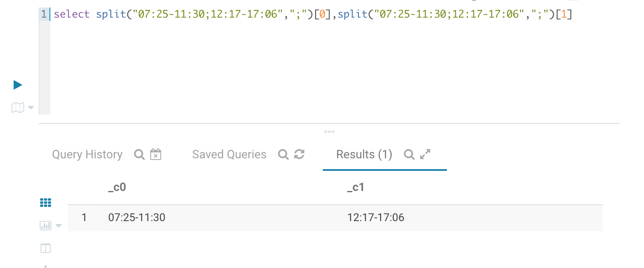Sort by the _c0 column header
The image size is (644, 268).
[x=117, y=187]
